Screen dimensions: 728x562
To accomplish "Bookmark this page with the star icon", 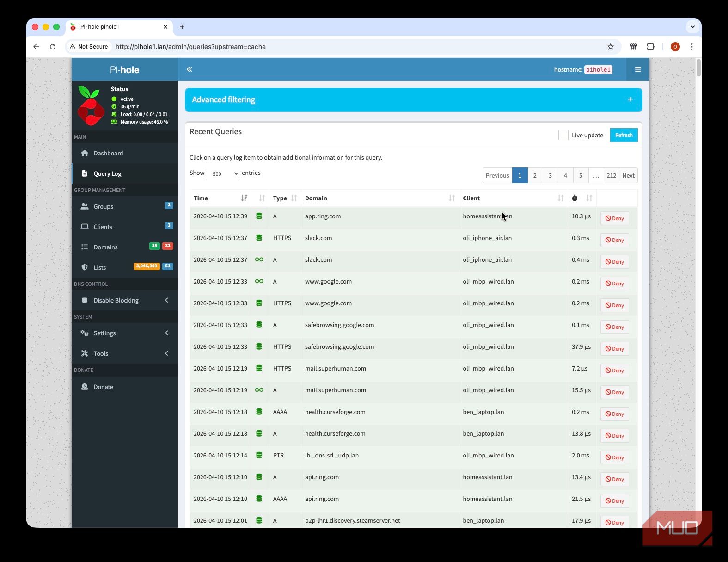I will [611, 47].
